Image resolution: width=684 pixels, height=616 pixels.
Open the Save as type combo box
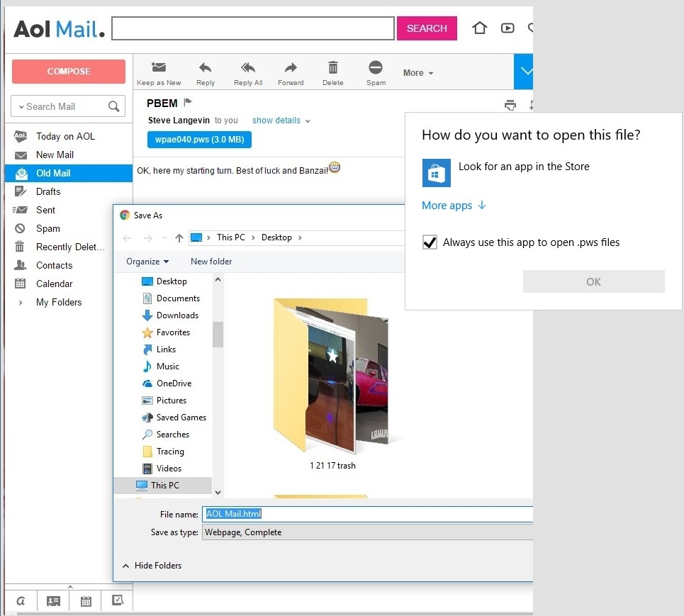point(367,532)
